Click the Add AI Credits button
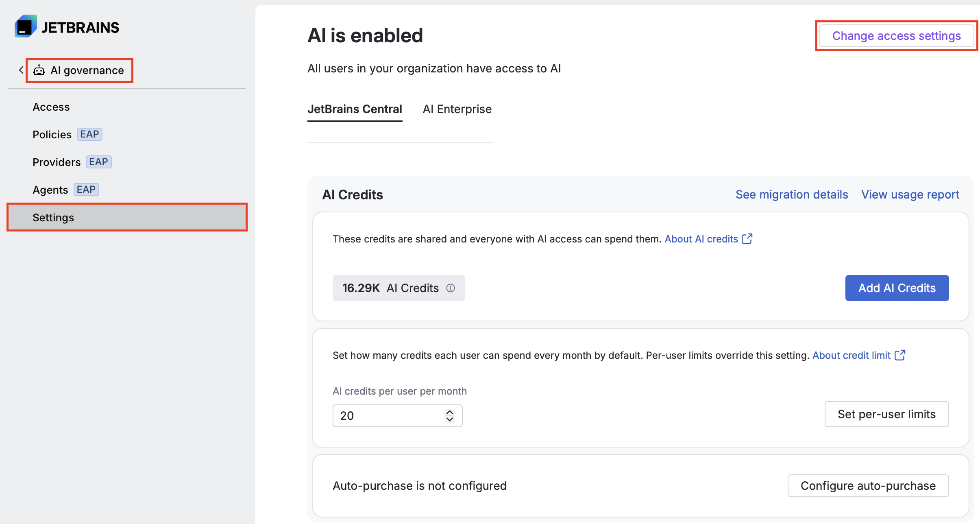The image size is (980, 524). pos(897,288)
